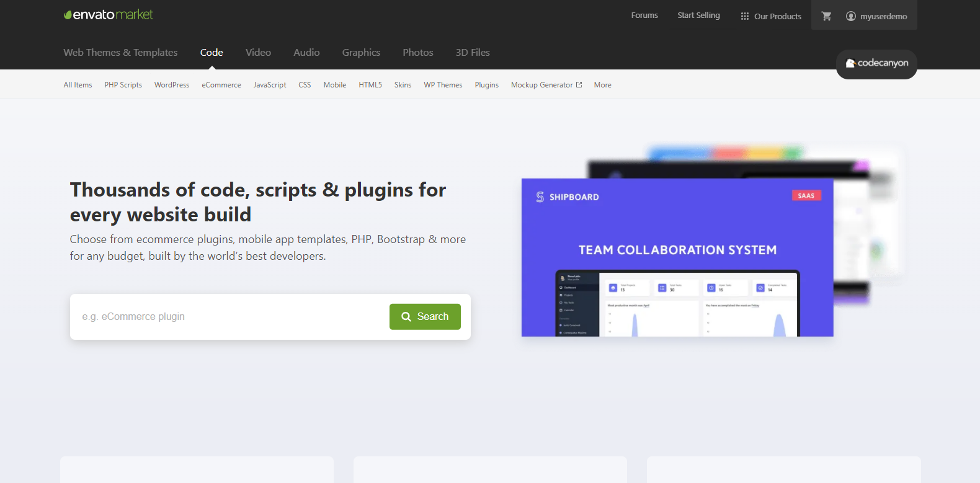
Task: Select the Web Themes & Templates tab
Action: point(120,53)
